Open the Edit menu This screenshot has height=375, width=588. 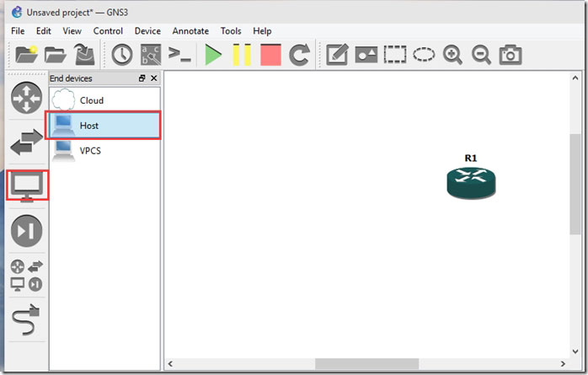(x=44, y=31)
